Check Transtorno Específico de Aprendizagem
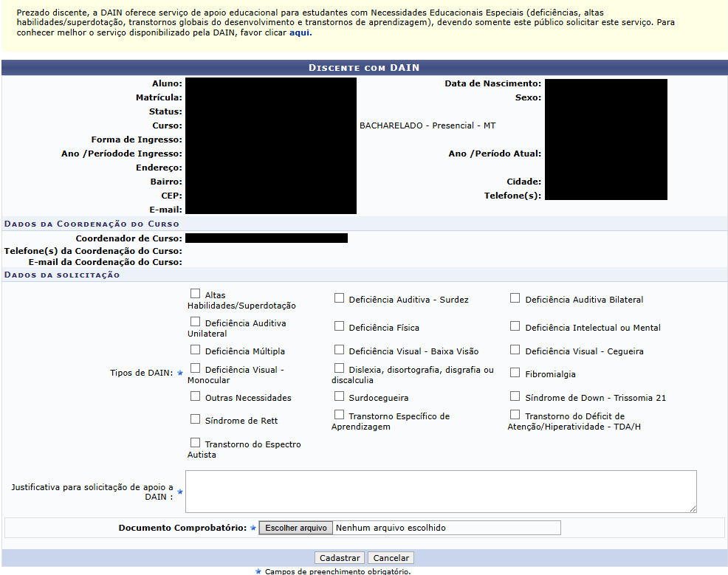Image resolution: width=728 pixels, height=575 pixels. pyautogui.click(x=339, y=414)
